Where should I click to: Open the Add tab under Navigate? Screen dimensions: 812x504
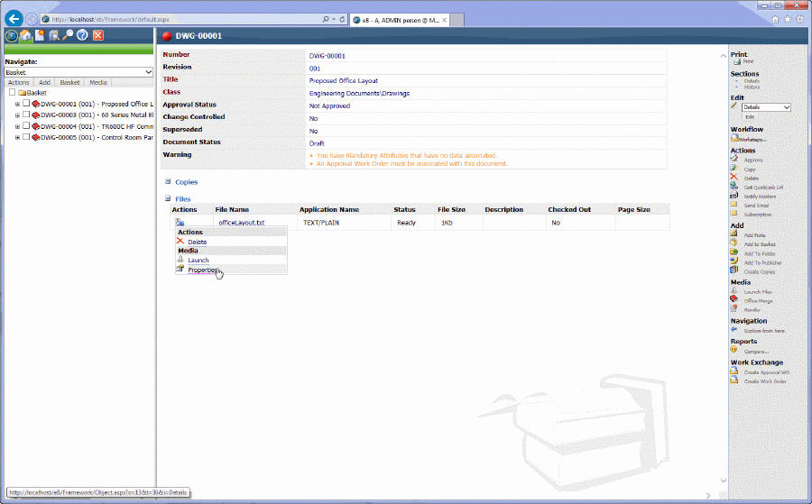coord(44,82)
